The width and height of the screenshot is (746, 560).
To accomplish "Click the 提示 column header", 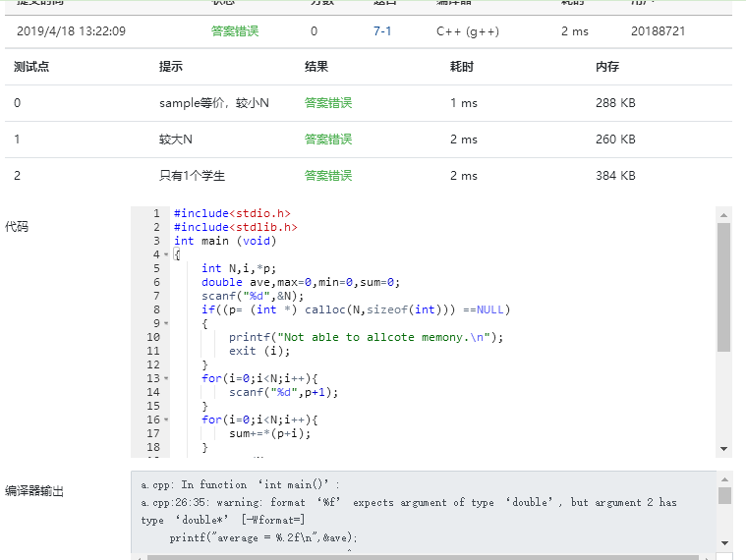I will pyautogui.click(x=171, y=67).
